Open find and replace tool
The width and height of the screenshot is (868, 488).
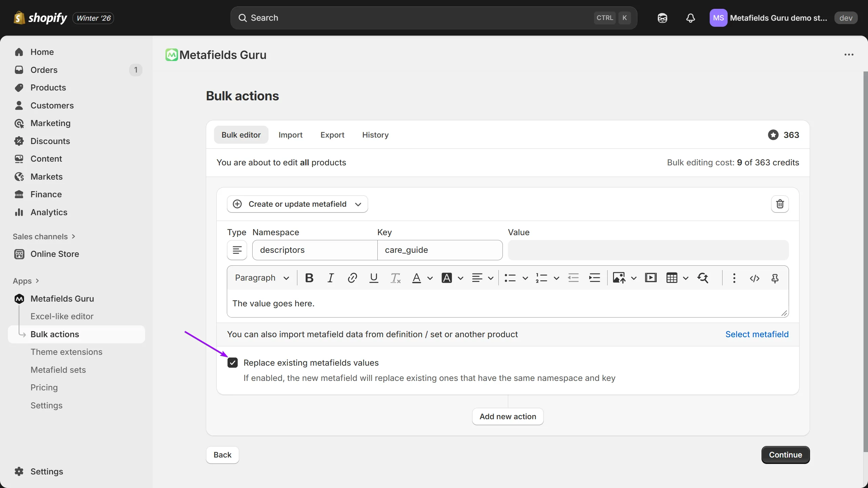click(x=703, y=278)
